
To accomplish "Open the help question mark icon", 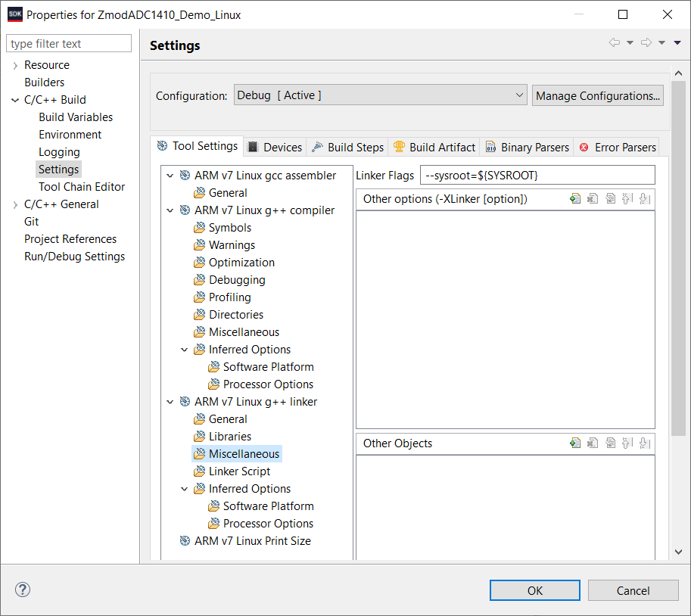I will 23,590.
